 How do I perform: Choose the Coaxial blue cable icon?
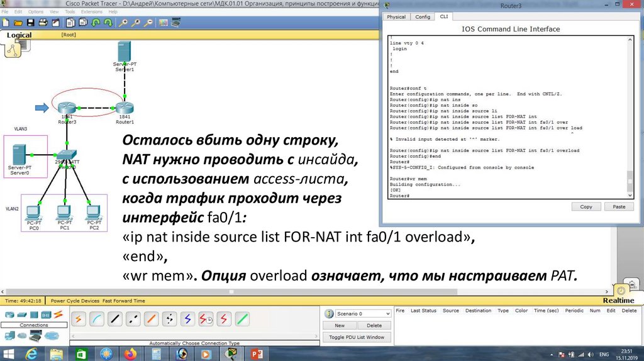pyautogui.click(x=187, y=319)
